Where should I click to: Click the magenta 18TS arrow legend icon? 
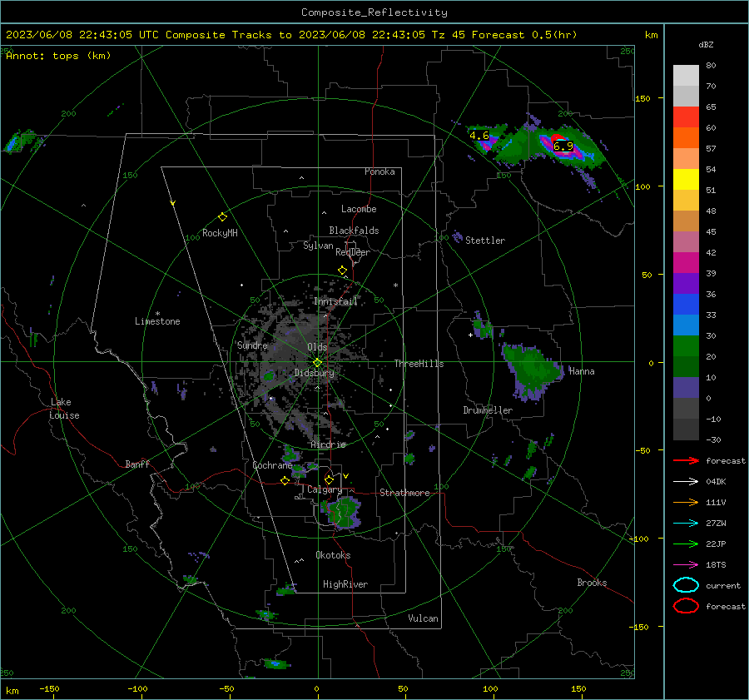pyautogui.click(x=686, y=565)
